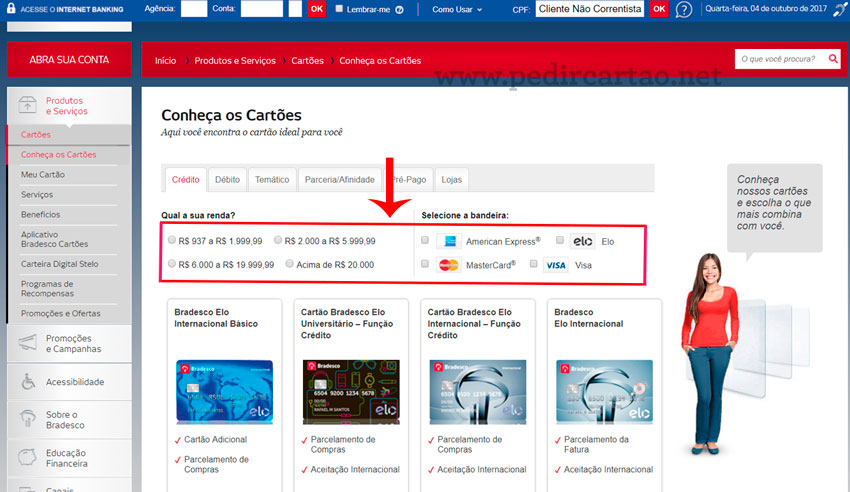Switch to the Lojas tab
The image size is (850, 492).
(x=452, y=180)
